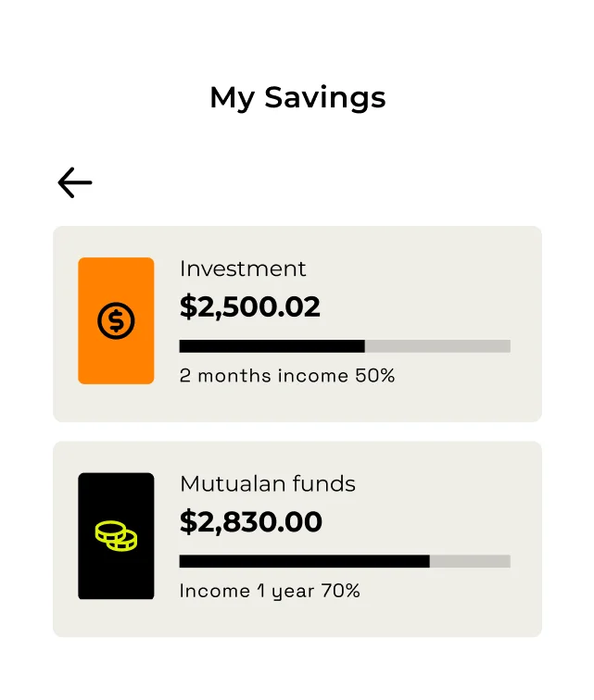Click the Mutualan funds progress bar
594x700 pixels.
point(344,561)
